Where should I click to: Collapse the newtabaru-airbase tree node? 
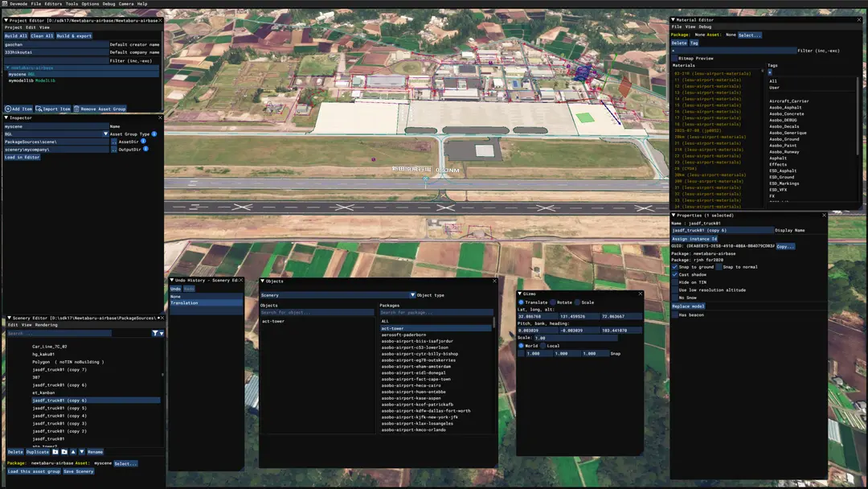8,68
